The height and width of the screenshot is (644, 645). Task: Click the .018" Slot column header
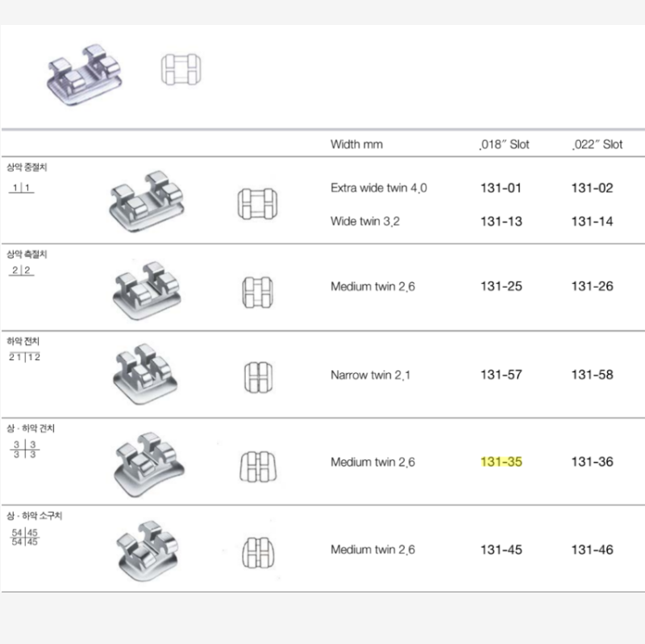[x=505, y=144]
